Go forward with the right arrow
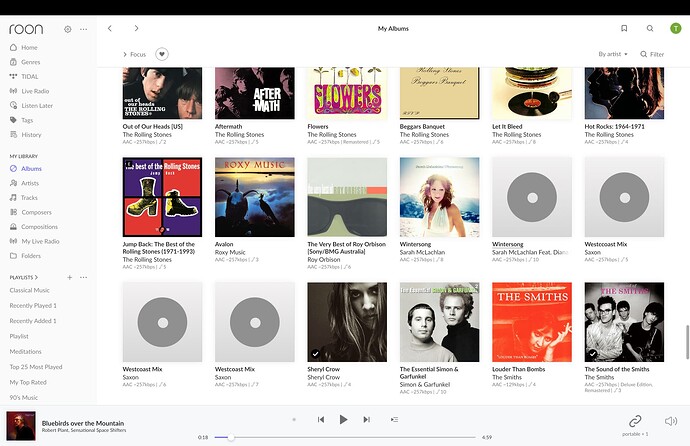 tap(136, 28)
